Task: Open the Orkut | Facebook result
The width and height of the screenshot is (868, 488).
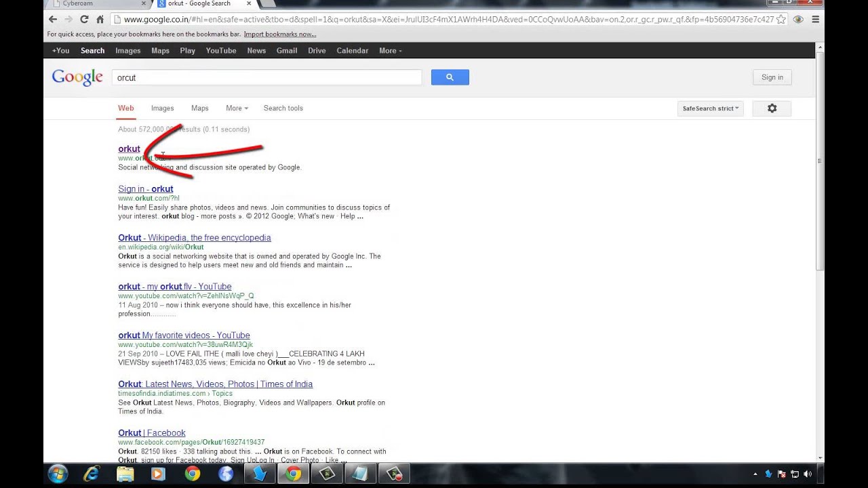Action: coord(151,433)
